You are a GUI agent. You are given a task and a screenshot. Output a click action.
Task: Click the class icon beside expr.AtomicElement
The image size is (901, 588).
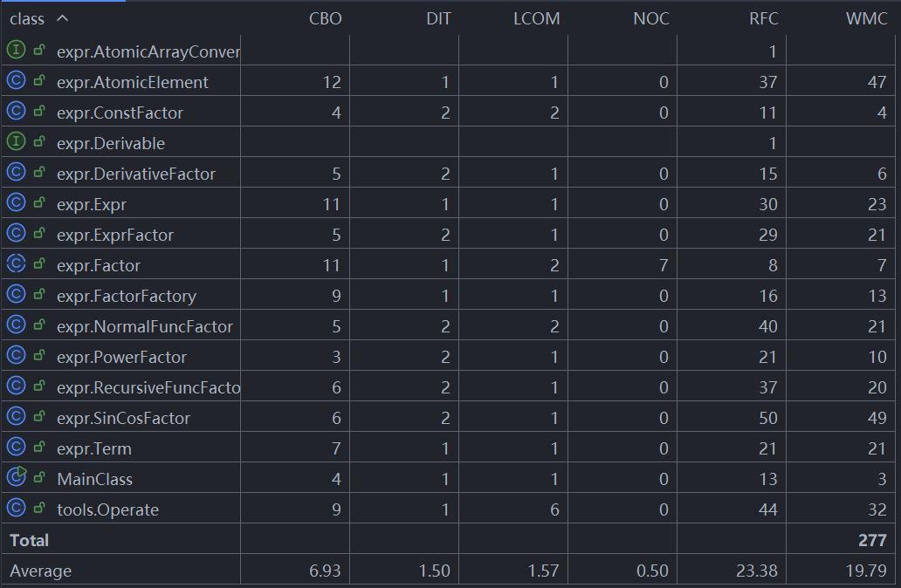pyautogui.click(x=16, y=80)
